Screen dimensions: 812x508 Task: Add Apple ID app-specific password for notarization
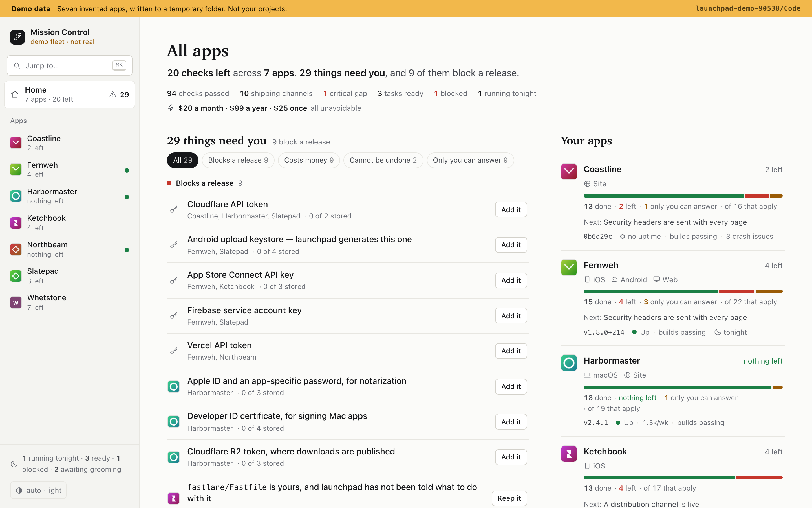coord(511,386)
